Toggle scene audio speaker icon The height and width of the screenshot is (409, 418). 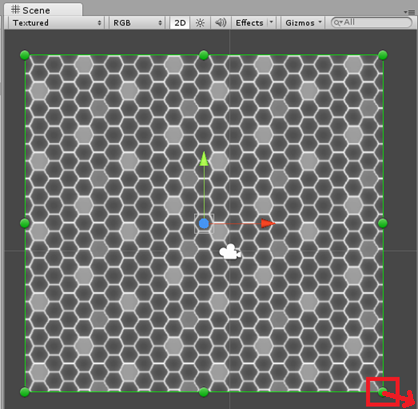click(220, 23)
